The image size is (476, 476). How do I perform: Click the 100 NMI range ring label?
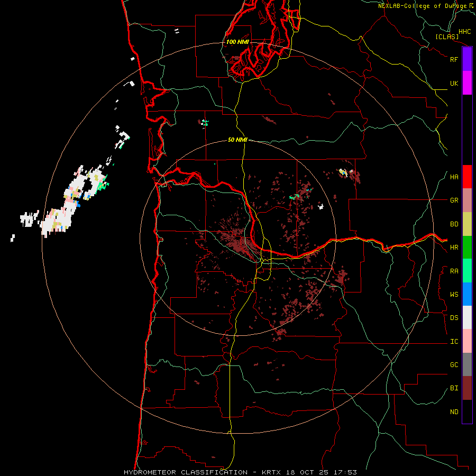[x=237, y=42]
